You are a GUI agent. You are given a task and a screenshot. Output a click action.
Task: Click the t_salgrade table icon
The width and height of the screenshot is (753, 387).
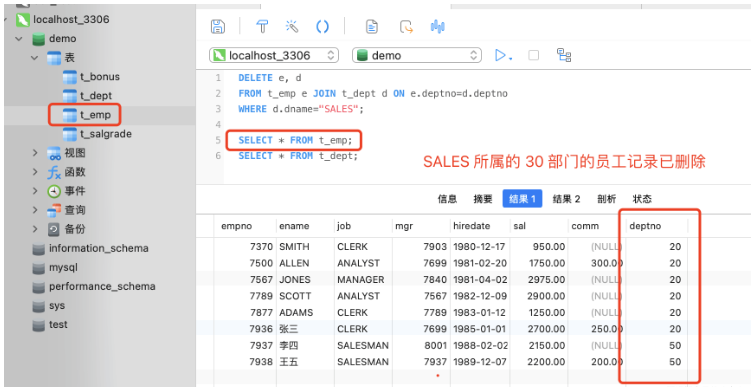tap(70, 134)
